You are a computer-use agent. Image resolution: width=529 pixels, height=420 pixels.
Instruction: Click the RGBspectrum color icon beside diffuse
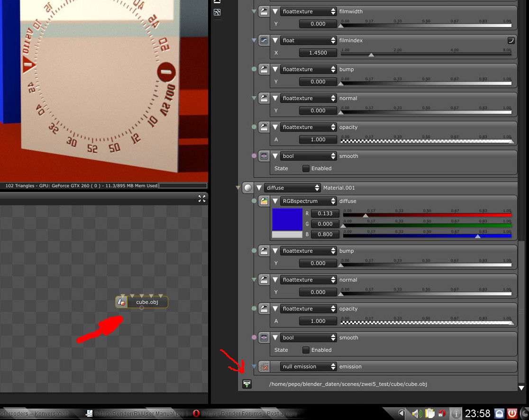(x=264, y=201)
